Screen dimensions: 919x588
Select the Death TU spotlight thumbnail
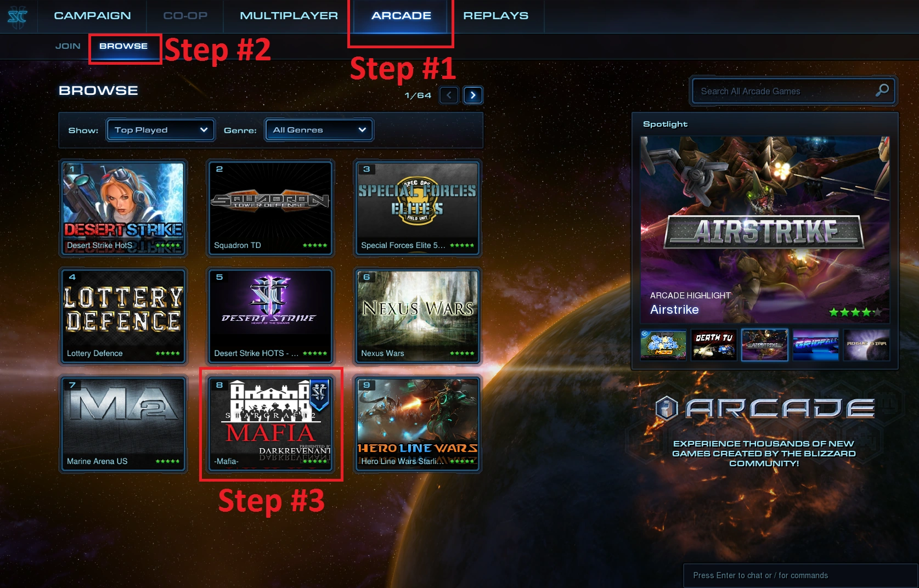tap(714, 345)
